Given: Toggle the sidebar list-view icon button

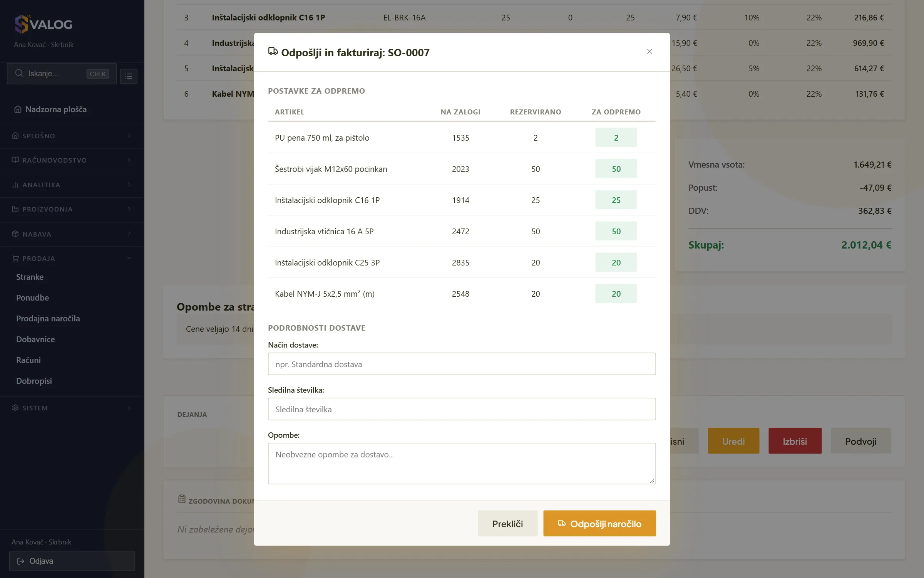Looking at the screenshot, I should pyautogui.click(x=129, y=76).
